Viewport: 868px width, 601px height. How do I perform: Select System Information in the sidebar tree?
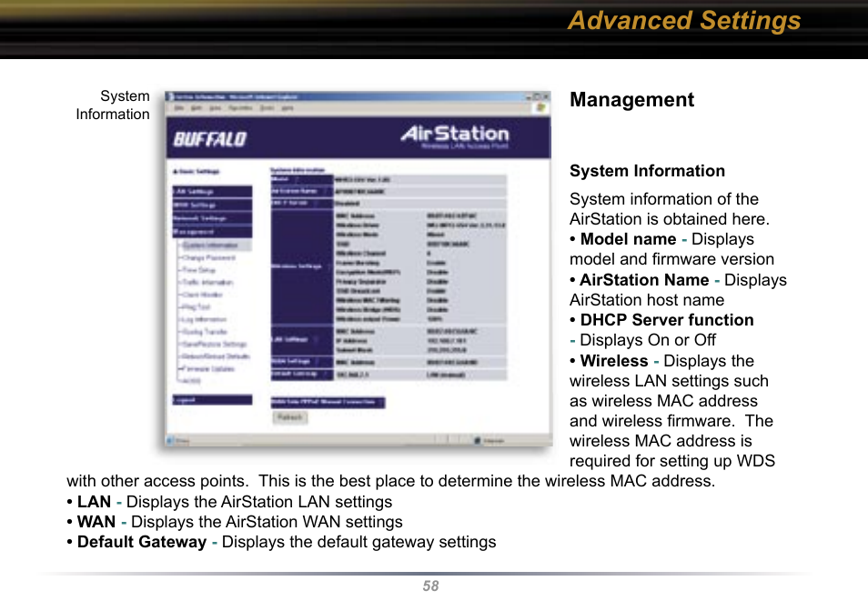tap(210, 245)
